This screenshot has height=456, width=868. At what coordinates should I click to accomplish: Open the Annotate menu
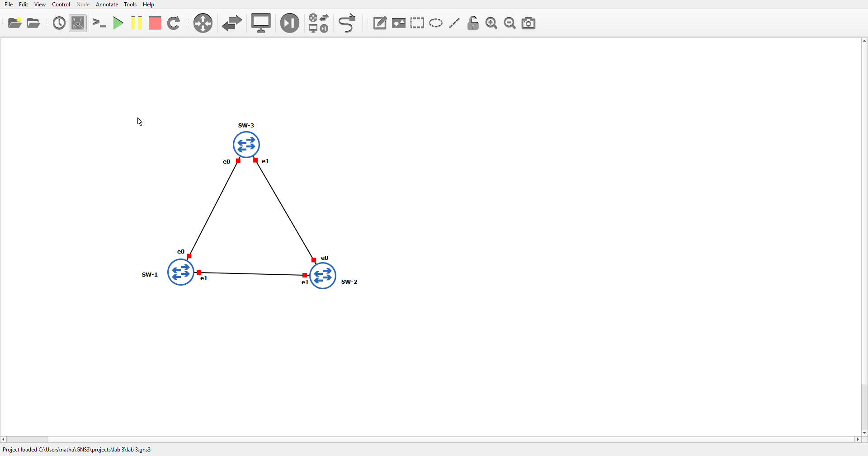pos(106,4)
